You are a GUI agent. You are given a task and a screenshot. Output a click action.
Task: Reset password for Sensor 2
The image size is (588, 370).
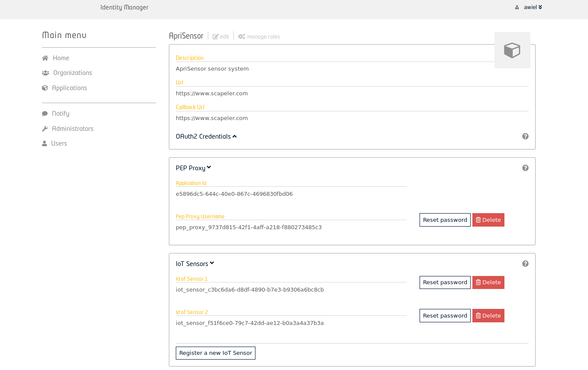[x=445, y=315]
